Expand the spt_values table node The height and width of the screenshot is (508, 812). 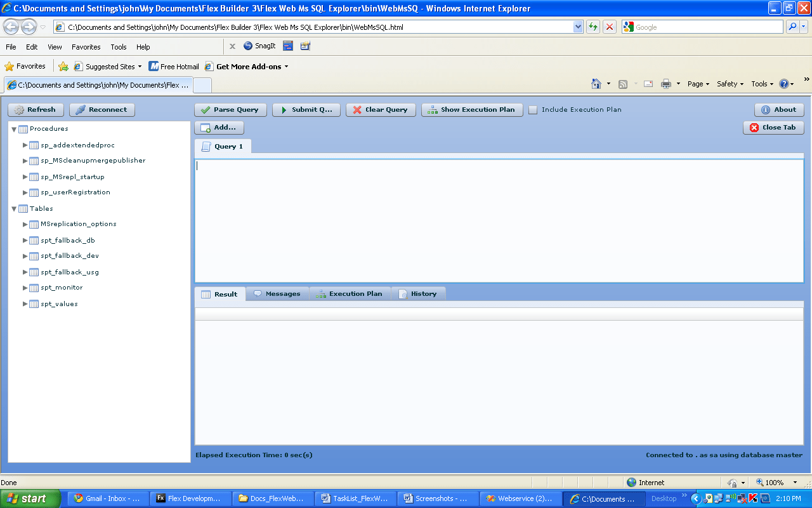pos(25,304)
